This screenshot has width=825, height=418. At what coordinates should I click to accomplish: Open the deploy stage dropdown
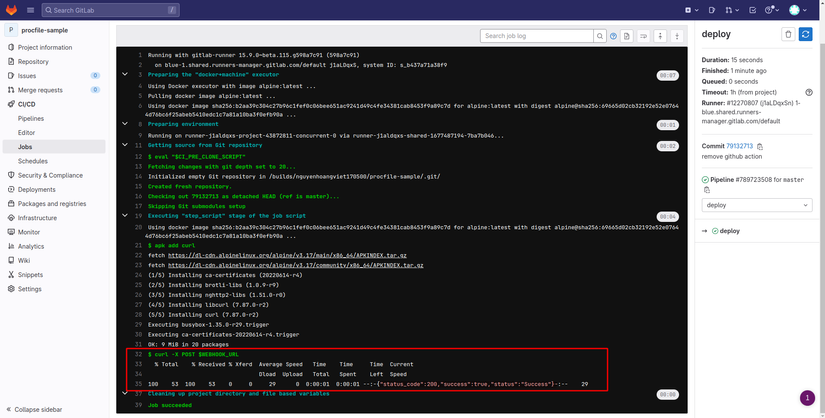click(756, 205)
